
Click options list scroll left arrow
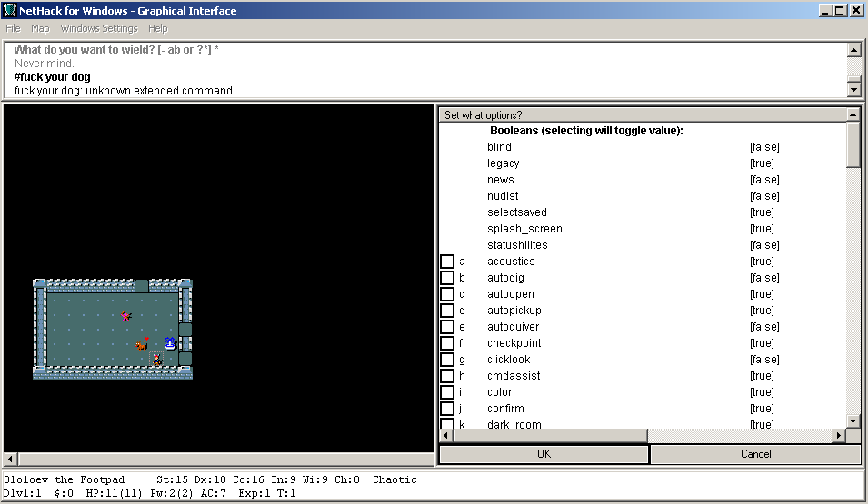coord(446,435)
